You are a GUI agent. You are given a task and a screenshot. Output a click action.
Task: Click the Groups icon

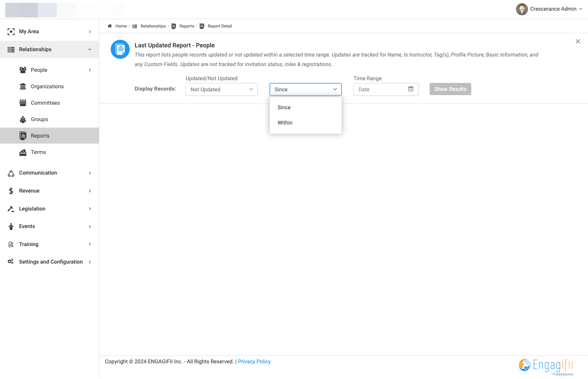[x=23, y=120]
